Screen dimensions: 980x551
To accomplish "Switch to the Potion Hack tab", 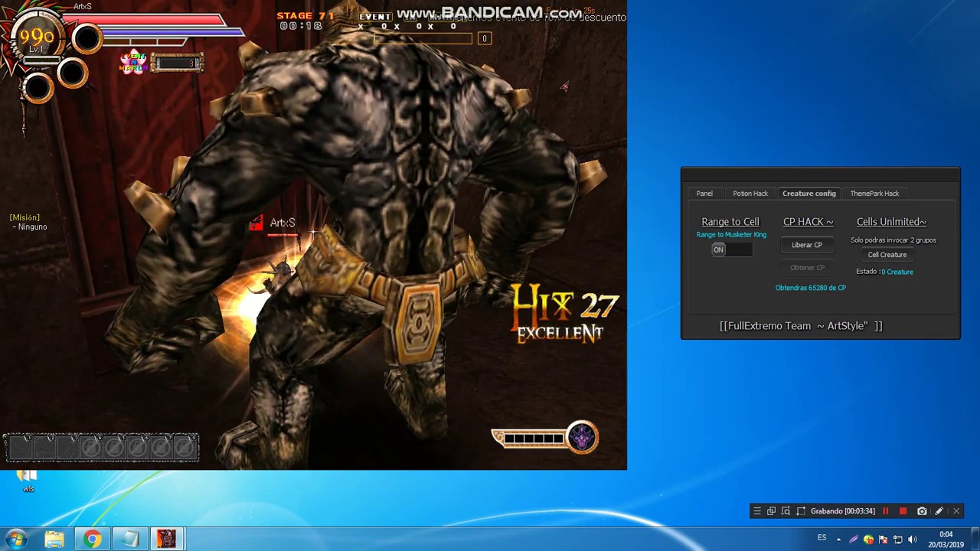I will [x=750, y=194].
